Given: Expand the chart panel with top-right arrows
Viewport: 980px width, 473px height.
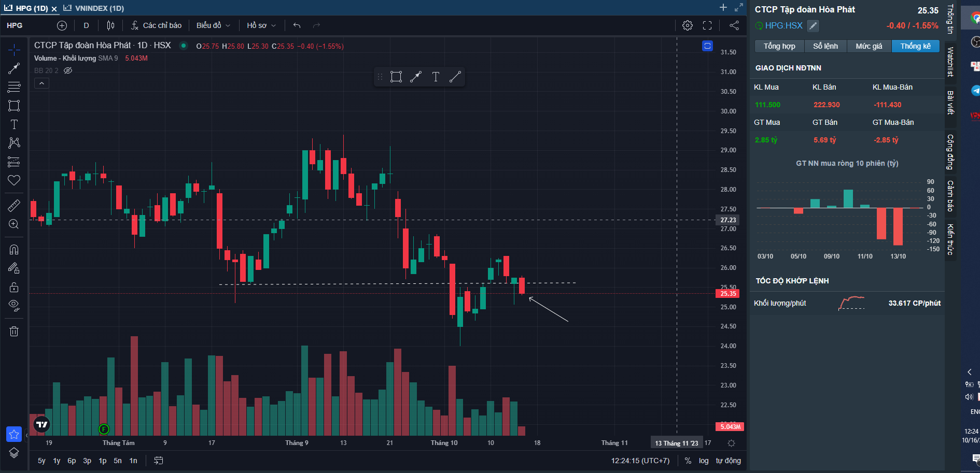Looking at the screenshot, I should tap(739, 7).
